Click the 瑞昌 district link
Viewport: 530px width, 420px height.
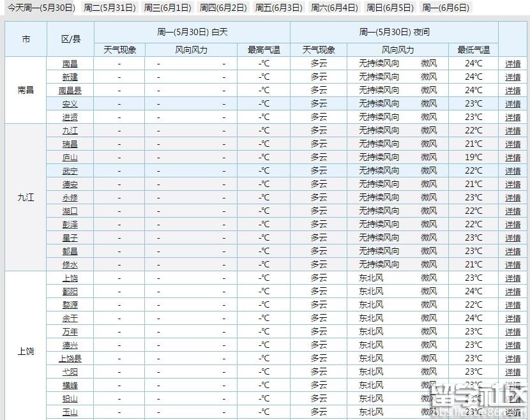pyautogui.click(x=70, y=144)
